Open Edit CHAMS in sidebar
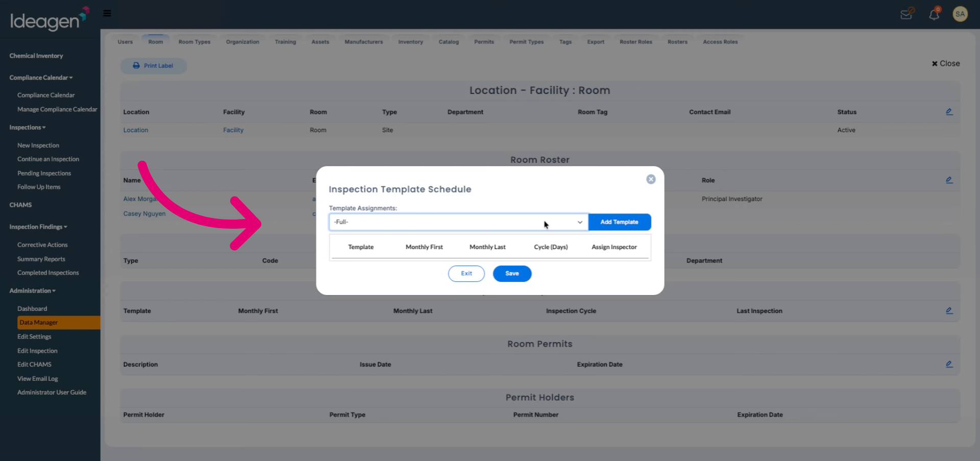Image resolution: width=980 pixels, height=461 pixels. pos(34,365)
